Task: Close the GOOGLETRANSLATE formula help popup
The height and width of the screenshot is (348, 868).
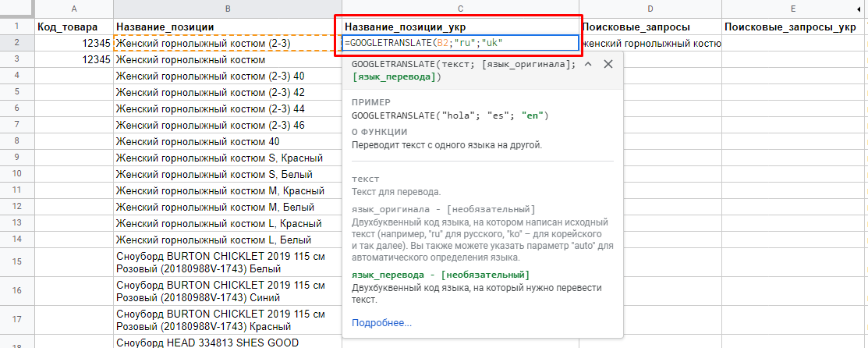Action: (x=608, y=64)
